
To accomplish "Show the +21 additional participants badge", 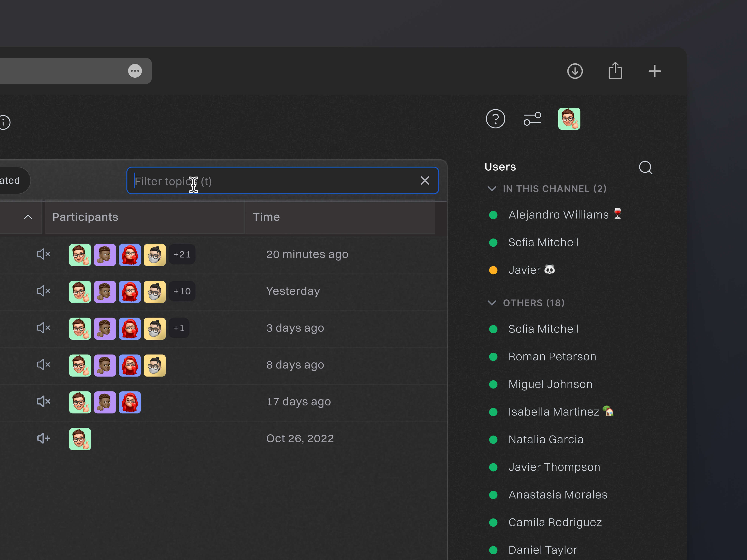I will [182, 254].
